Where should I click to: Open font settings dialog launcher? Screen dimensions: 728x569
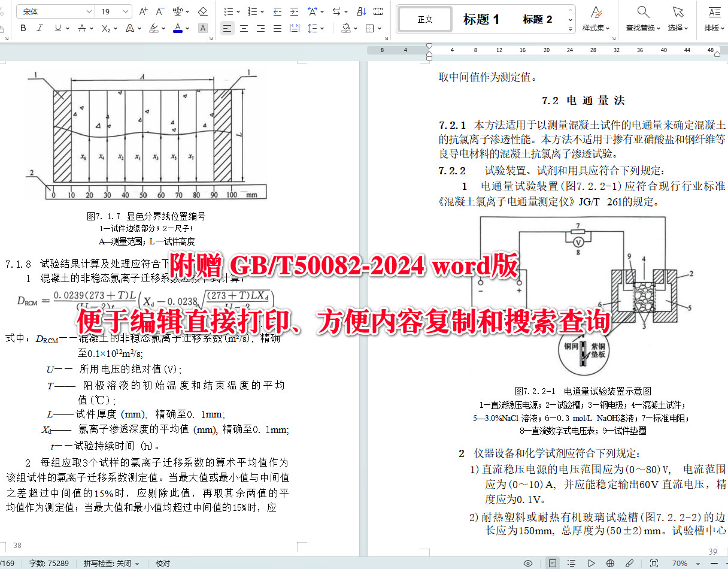(x=212, y=38)
